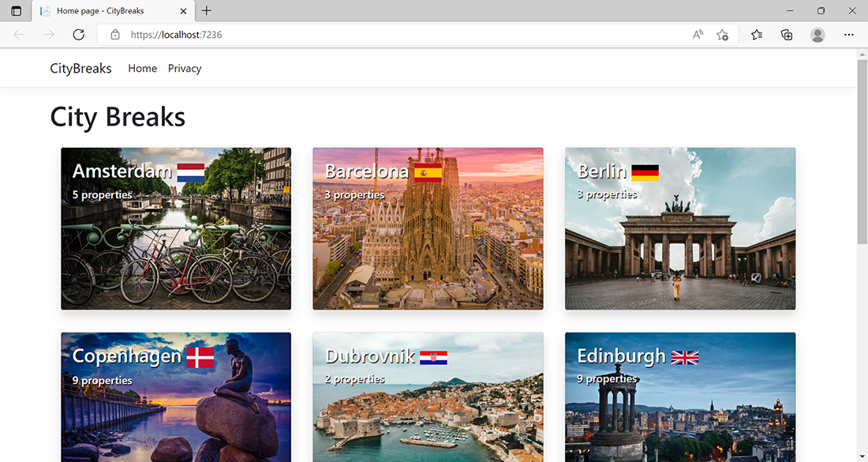Open the Dubrovnik city card
This screenshot has width=868, height=462.
click(428, 396)
